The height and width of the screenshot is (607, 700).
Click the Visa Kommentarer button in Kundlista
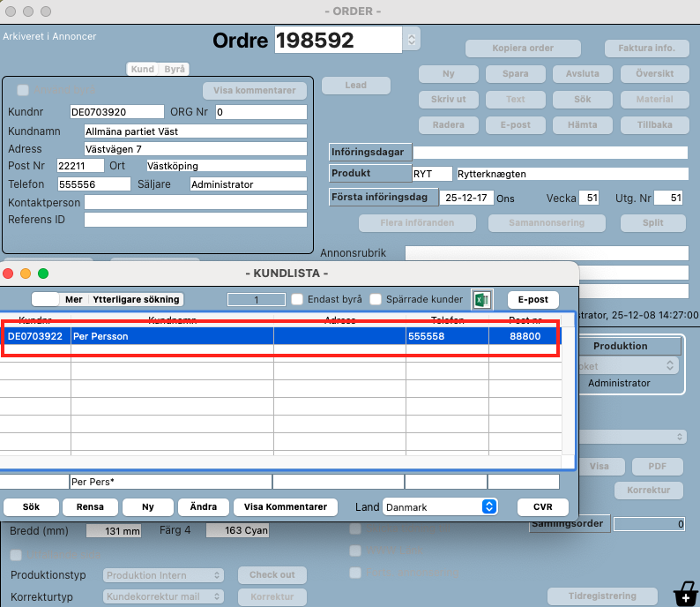coord(286,506)
